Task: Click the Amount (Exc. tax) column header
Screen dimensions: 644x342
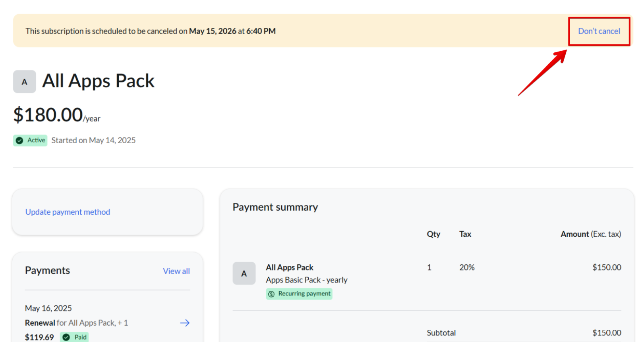Action: click(591, 234)
